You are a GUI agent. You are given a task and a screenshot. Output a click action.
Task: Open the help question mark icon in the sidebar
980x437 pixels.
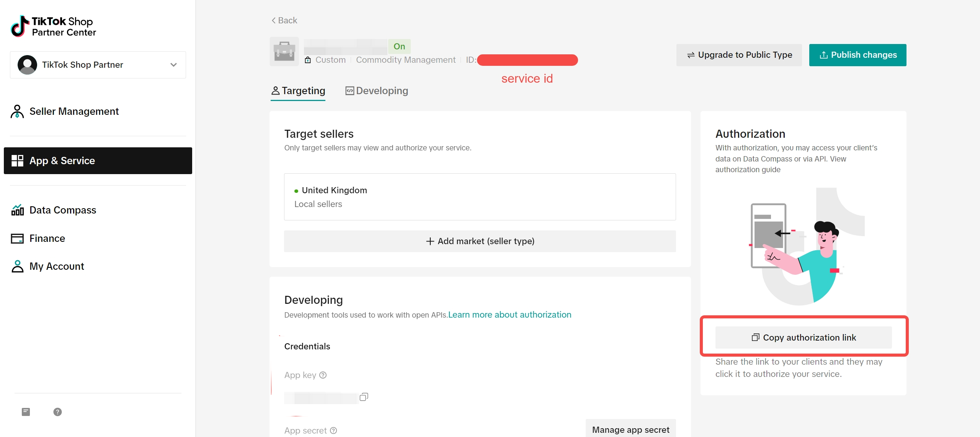57,412
